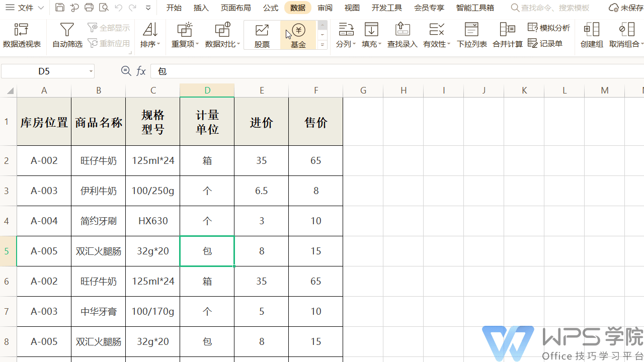Image resolution: width=644 pixels, height=362 pixels.
Task: Expand the data types gallery more arrow
Action: 323,45
